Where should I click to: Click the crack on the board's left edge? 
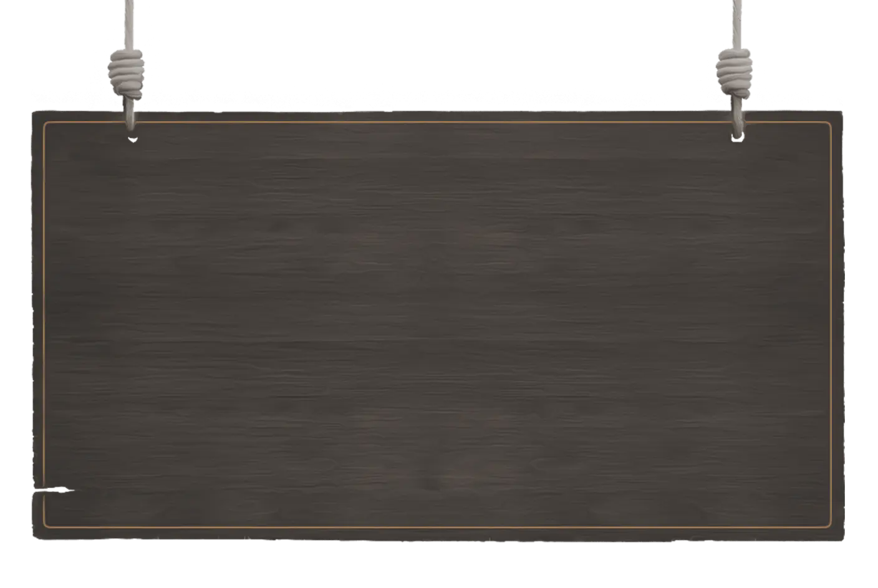click(x=50, y=491)
